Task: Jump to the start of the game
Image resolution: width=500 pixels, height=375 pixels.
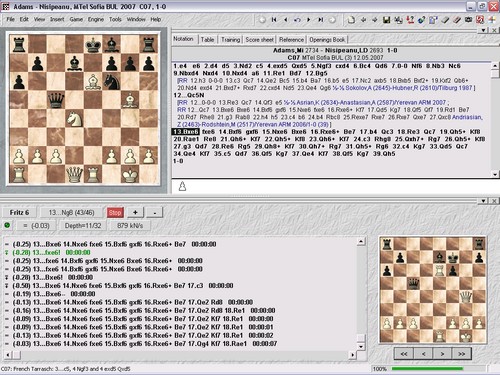Action: pos(274,20)
